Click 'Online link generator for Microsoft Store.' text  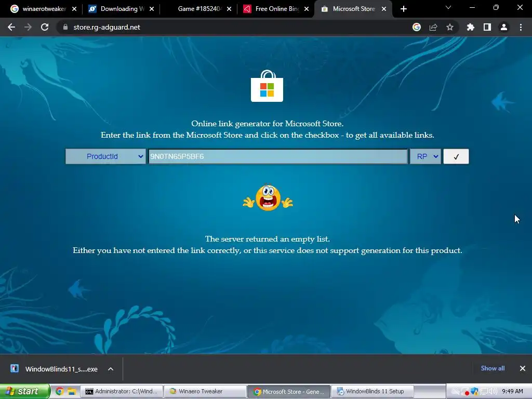(268, 124)
